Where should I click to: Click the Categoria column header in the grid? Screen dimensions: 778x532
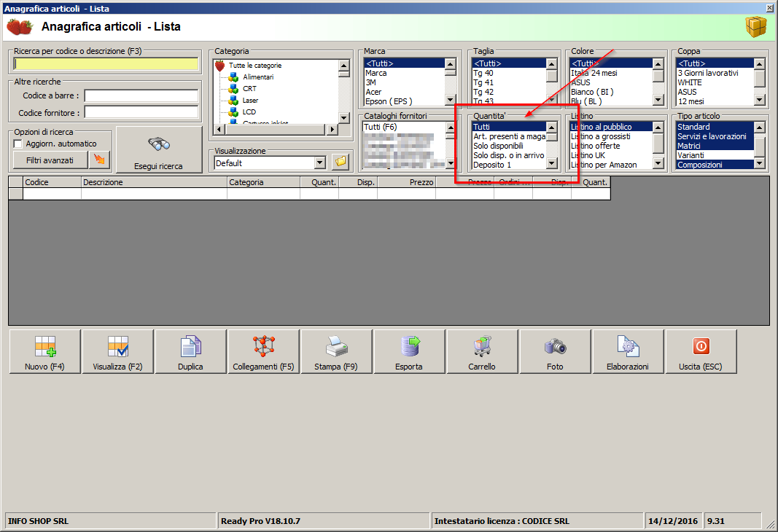click(263, 182)
